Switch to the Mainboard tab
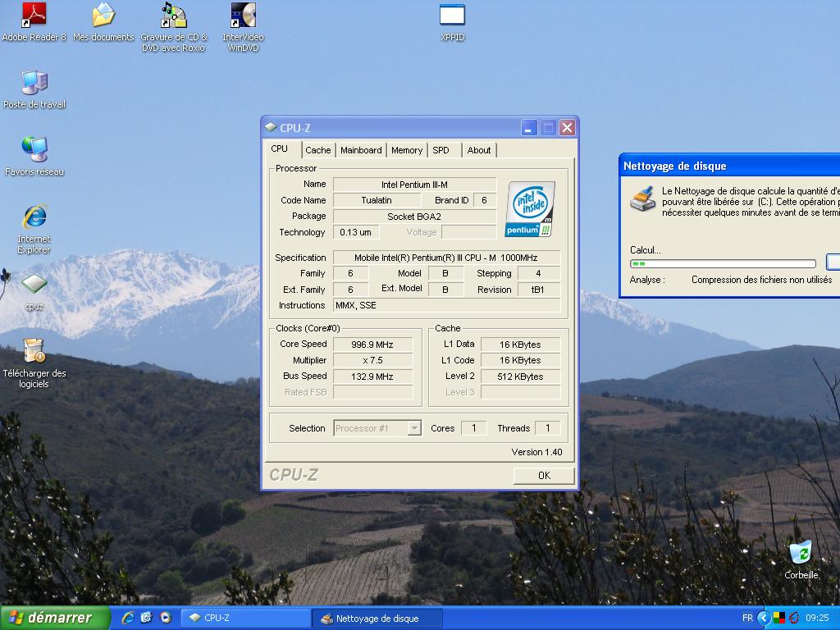Viewport: 840px width, 630px height. (361, 150)
